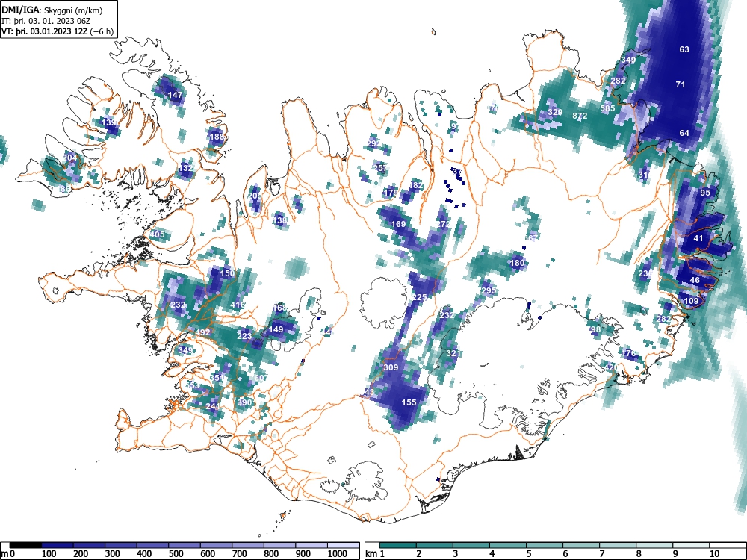This screenshot has width=747, height=560.
Task: Click the visibility value 132 on the map
Action: pyautogui.click(x=185, y=168)
